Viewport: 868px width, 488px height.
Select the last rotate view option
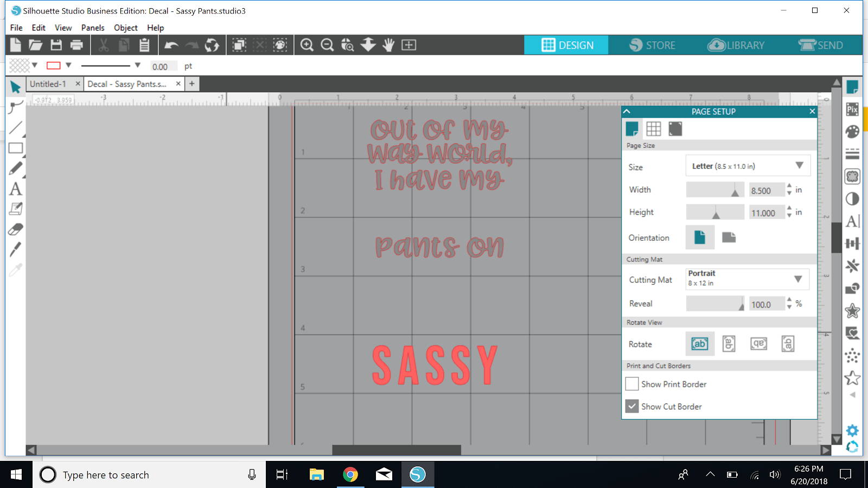[788, 344]
